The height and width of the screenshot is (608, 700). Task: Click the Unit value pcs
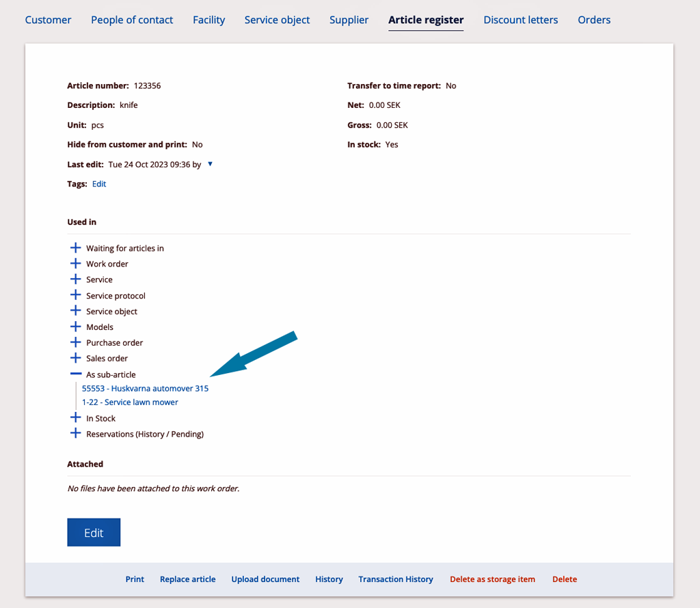[97, 125]
